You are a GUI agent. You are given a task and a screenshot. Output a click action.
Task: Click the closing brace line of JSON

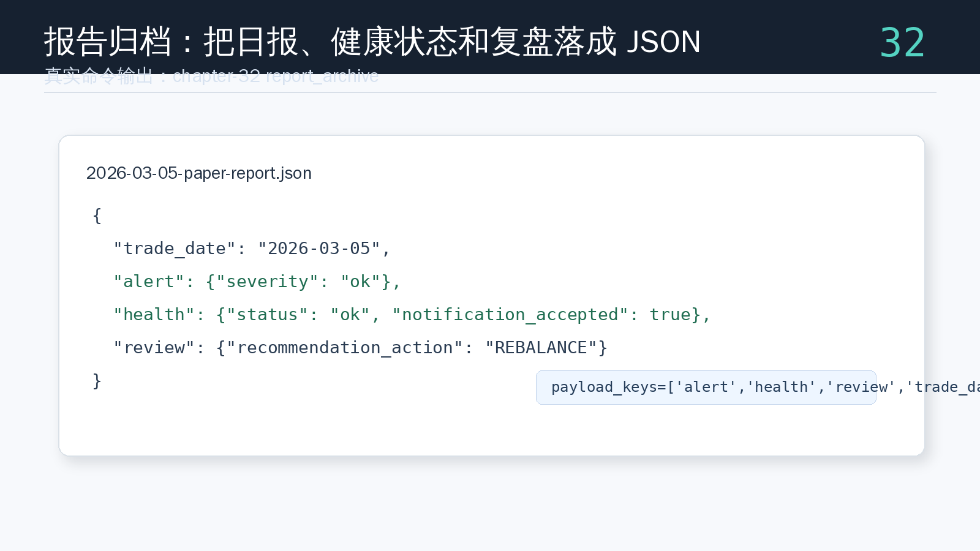[97, 381]
